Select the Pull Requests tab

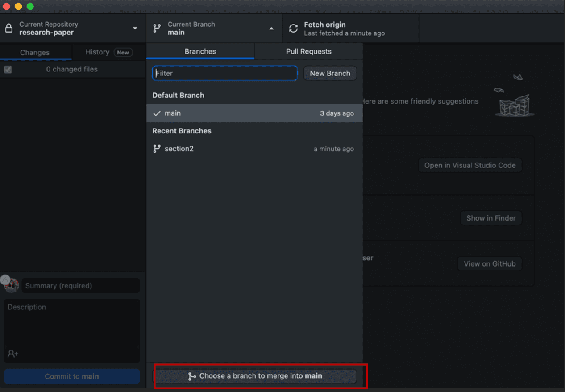click(309, 51)
